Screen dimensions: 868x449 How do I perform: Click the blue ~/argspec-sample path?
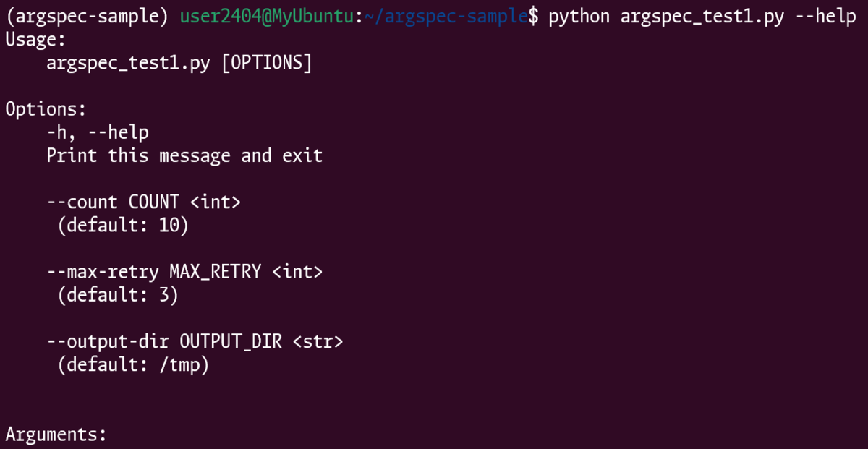[446, 17]
